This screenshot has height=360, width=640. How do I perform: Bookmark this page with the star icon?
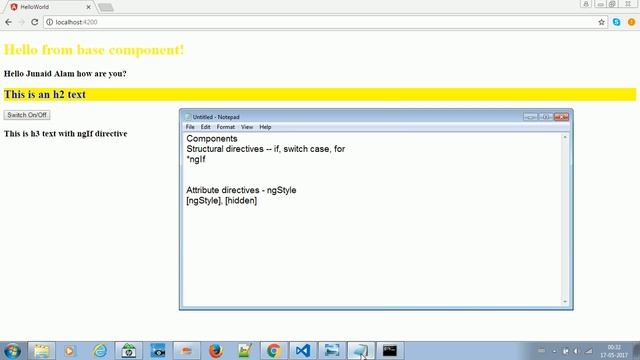[x=601, y=22]
